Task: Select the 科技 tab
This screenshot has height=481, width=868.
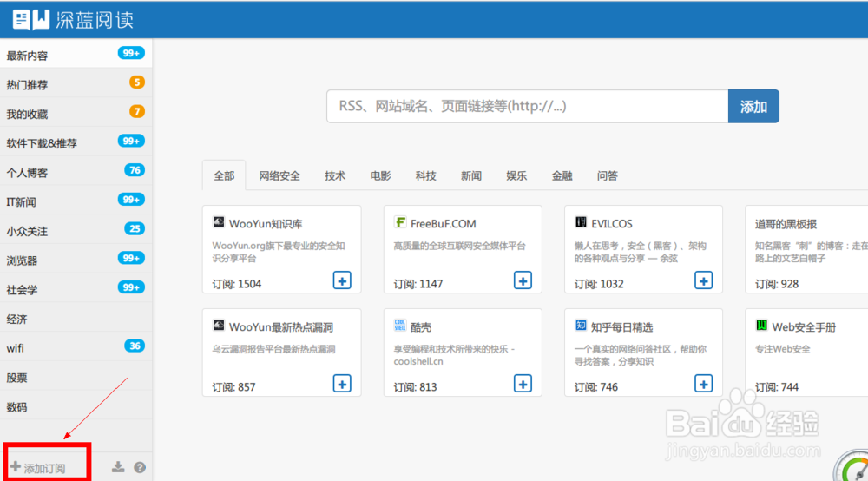Action: [x=425, y=176]
